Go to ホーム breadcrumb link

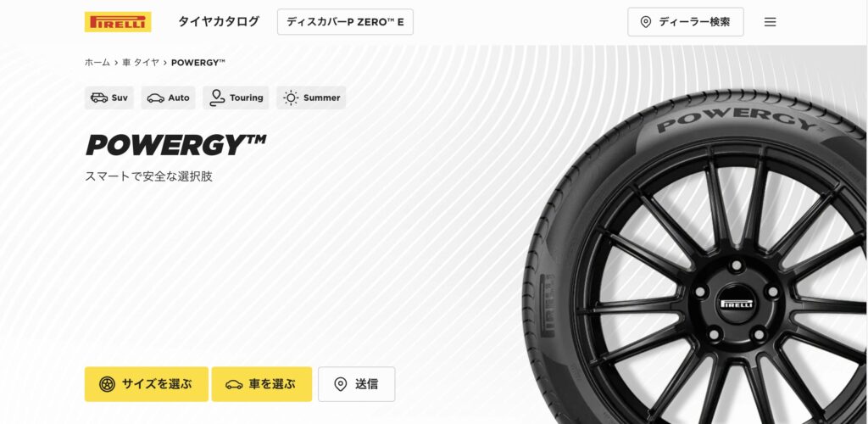[97, 63]
